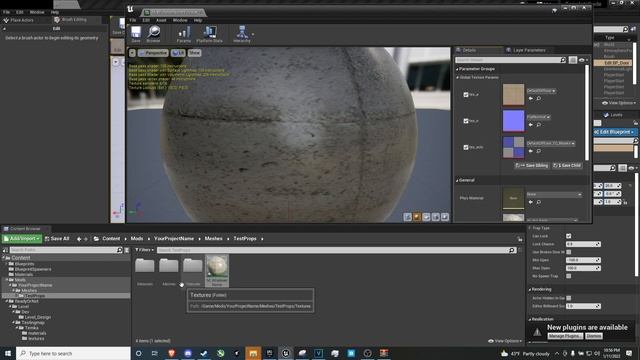Collapse the ReadyOrNot folder tree node
The width and height of the screenshot is (640, 360).
tap(7, 301)
